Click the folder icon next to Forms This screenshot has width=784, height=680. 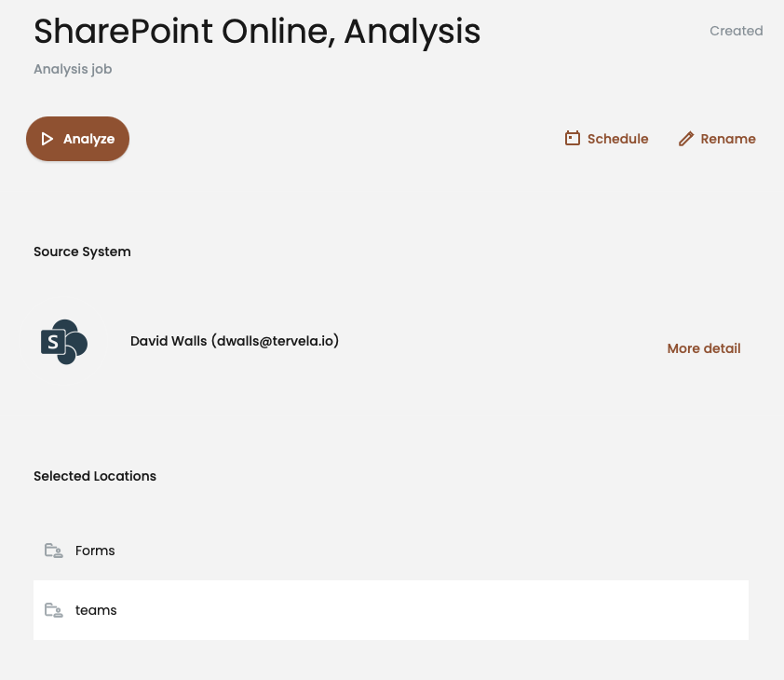click(x=53, y=551)
